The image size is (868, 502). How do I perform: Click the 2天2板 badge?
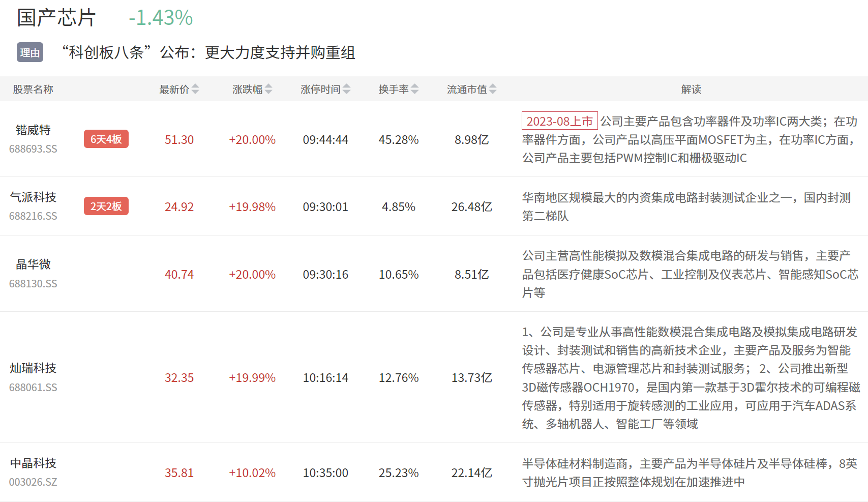coord(106,206)
